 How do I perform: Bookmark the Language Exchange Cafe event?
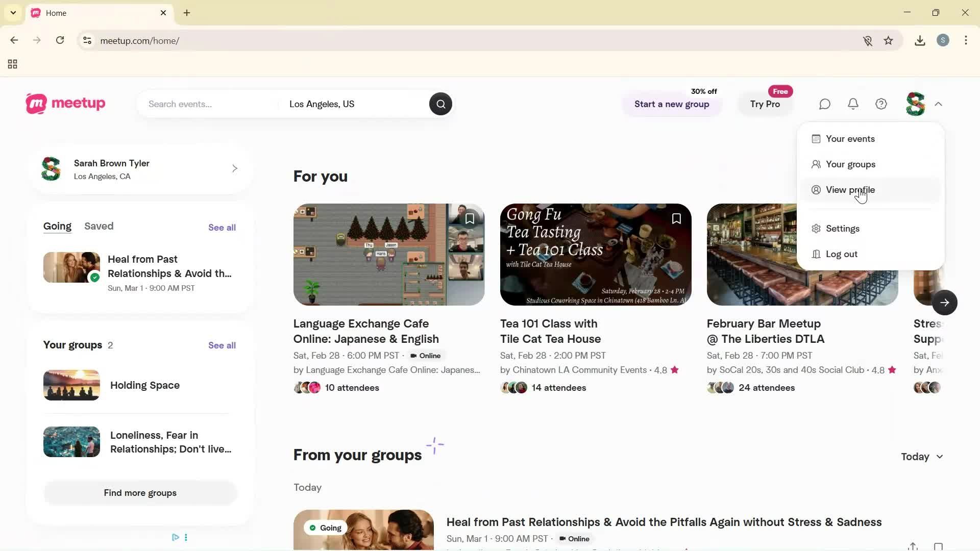click(x=470, y=218)
